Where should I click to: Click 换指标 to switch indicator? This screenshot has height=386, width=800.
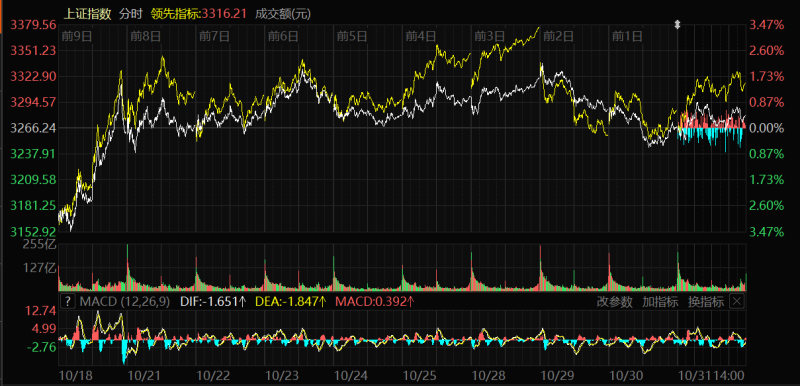coord(706,302)
